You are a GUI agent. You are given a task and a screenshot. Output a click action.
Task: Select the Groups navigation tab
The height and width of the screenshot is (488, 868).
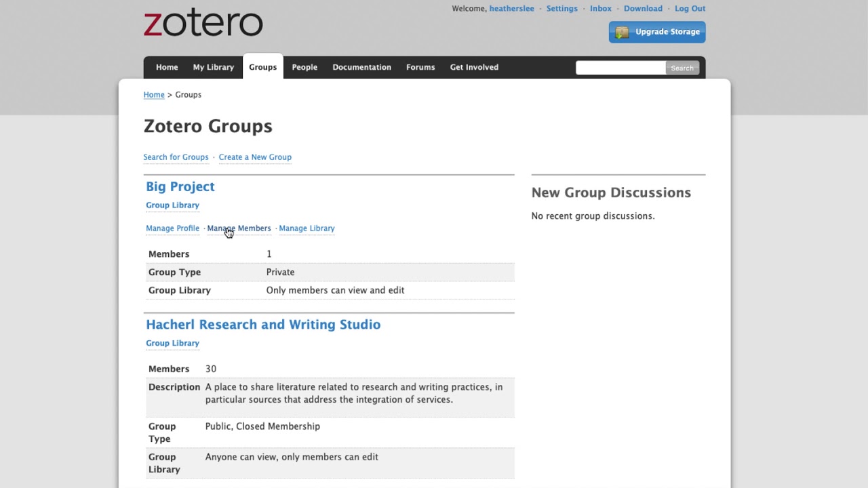point(262,67)
